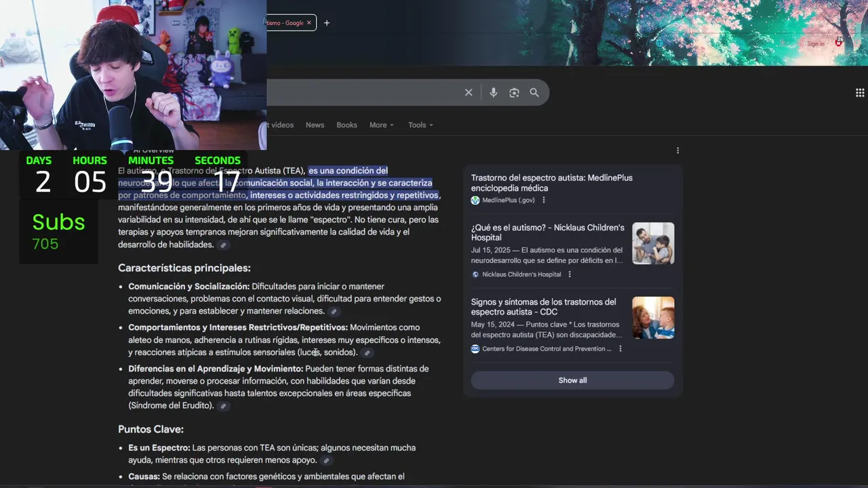Click link icon after Comportamientos e Intereses bullet

coord(367,352)
